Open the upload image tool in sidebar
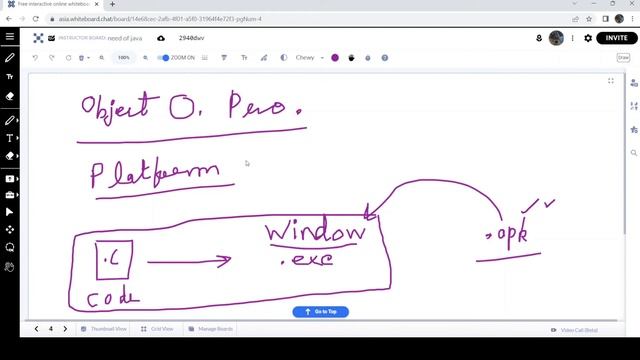The height and width of the screenshot is (360, 640). [x=10, y=179]
